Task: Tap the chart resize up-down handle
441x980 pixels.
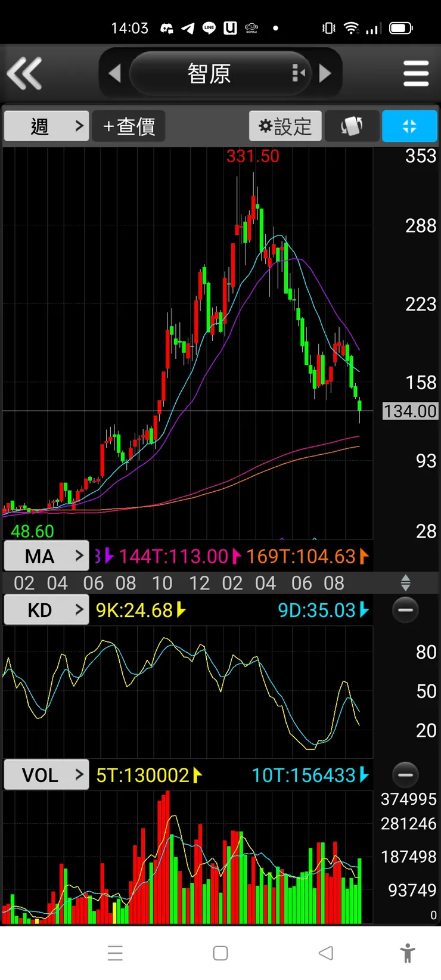Action: pyautogui.click(x=405, y=582)
